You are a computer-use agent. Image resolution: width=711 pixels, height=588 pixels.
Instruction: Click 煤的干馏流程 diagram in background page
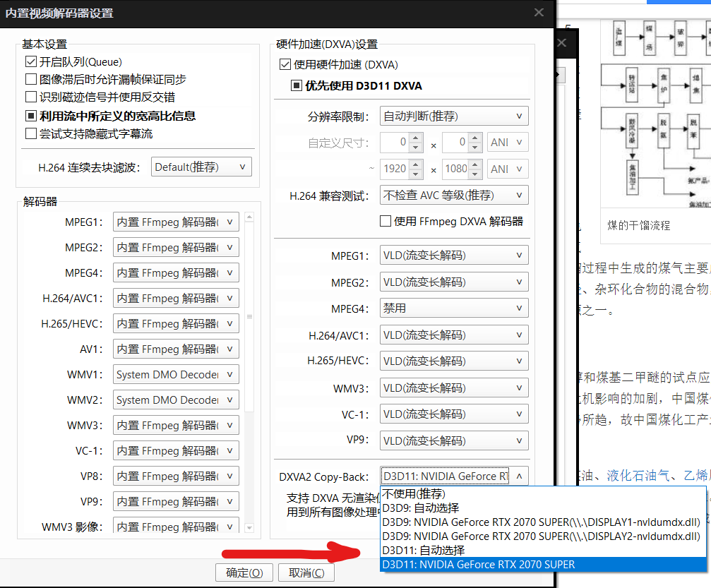pos(656,114)
